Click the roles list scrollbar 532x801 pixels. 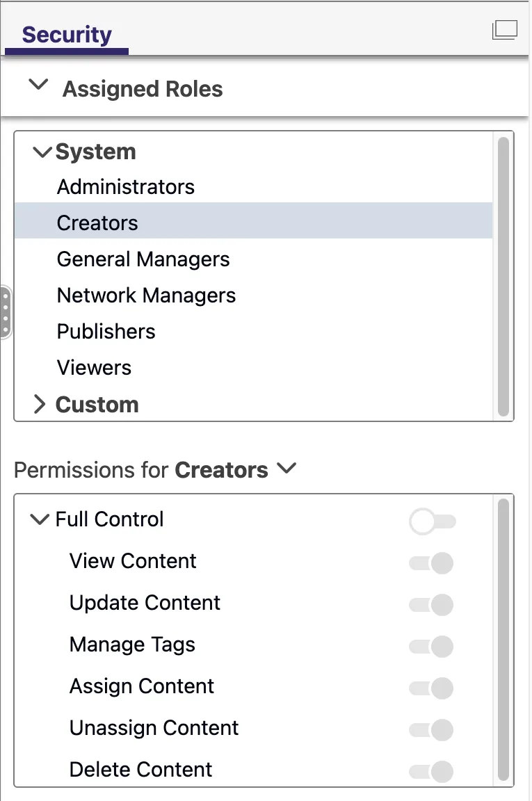click(x=503, y=276)
